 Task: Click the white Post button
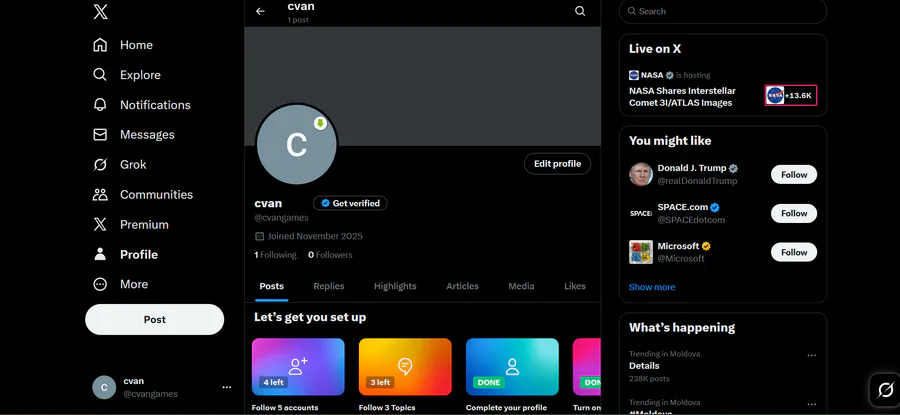[154, 320]
